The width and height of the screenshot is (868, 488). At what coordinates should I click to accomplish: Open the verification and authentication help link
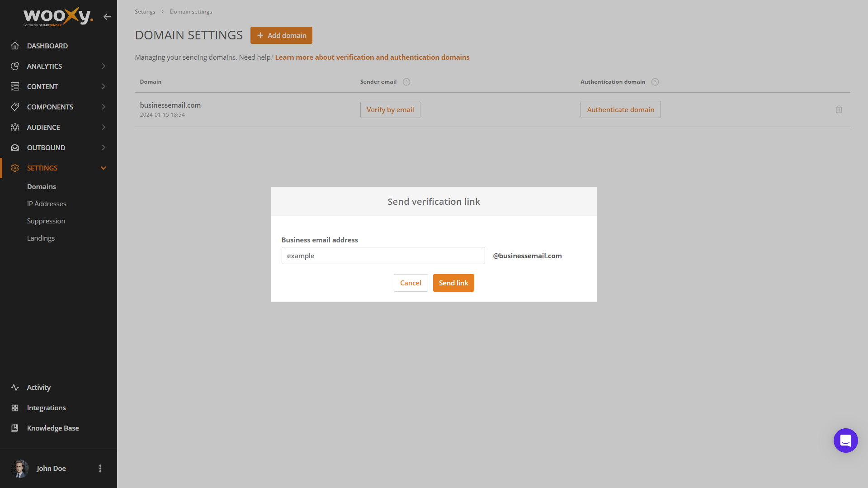pyautogui.click(x=372, y=57)
